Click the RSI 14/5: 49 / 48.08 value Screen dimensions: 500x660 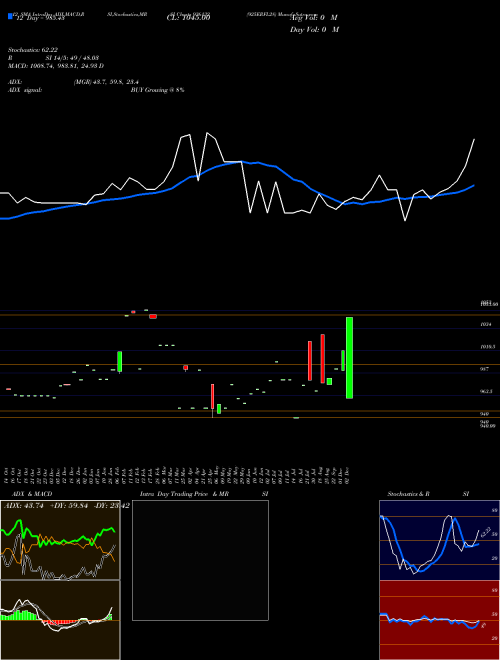(70, 58)
